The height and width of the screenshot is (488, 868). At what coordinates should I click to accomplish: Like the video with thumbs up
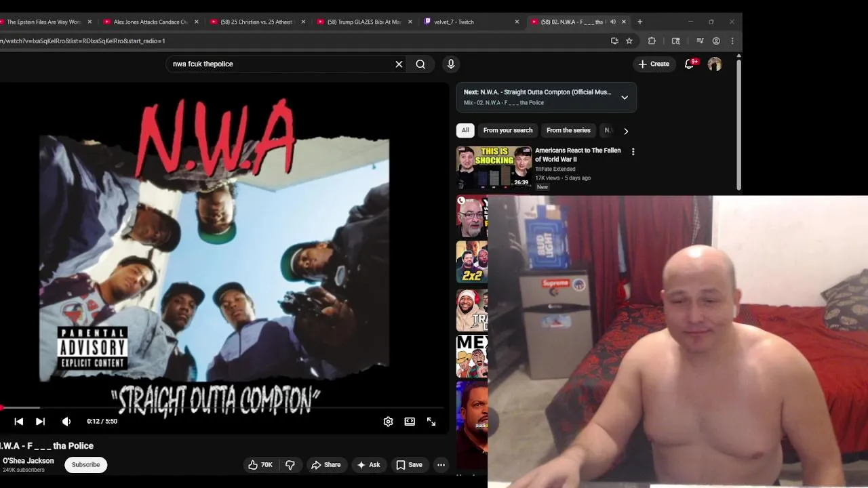[260, 465]
